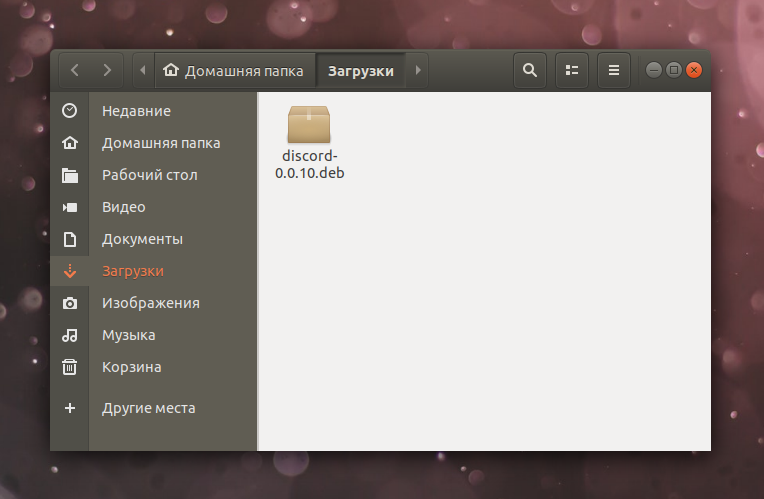Go back with left arrow button
The height and width of the screenshot is (499, 764).
(x=75, y=70)
